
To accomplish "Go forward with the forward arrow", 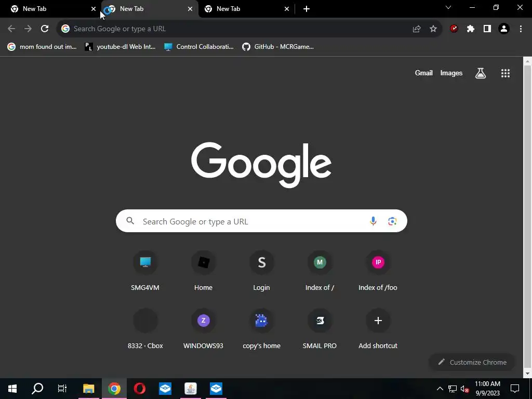I will tap(28, 29).
